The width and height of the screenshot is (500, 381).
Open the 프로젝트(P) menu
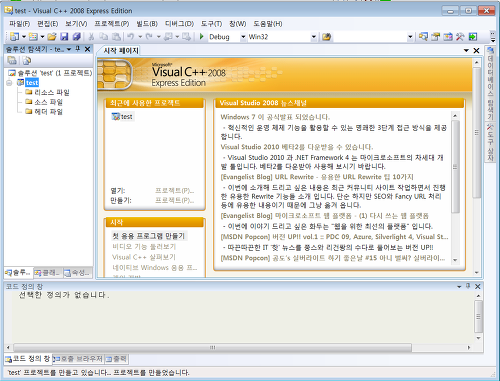[112, 24]
